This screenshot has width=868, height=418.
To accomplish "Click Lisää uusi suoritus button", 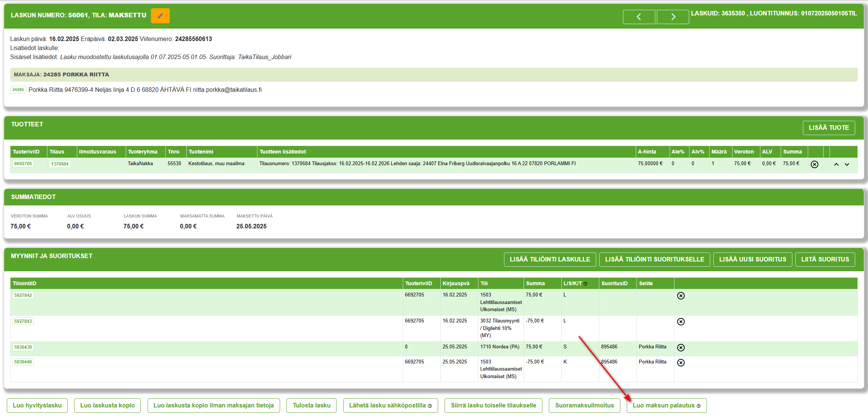I will tap(752, 259).
